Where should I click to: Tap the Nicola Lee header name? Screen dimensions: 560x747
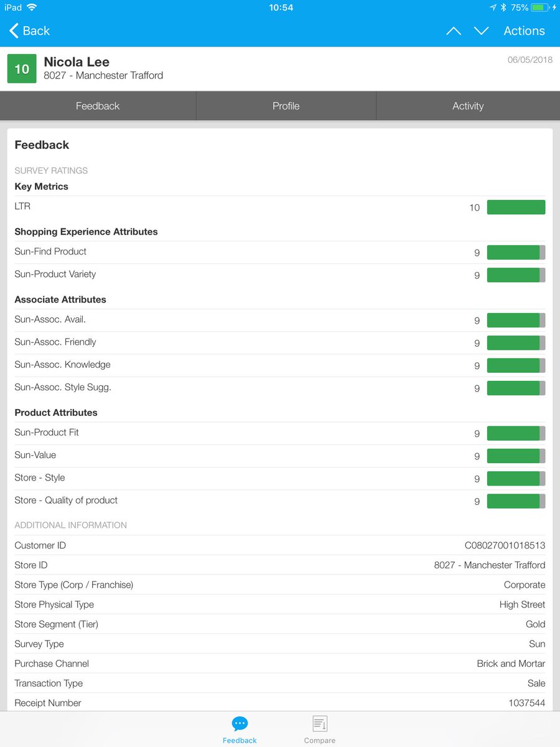[x=77, y=62]
